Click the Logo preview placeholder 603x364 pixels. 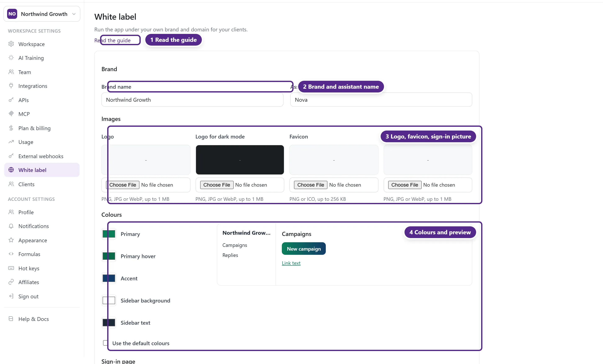pyautogui.click(x=146, y=160)
